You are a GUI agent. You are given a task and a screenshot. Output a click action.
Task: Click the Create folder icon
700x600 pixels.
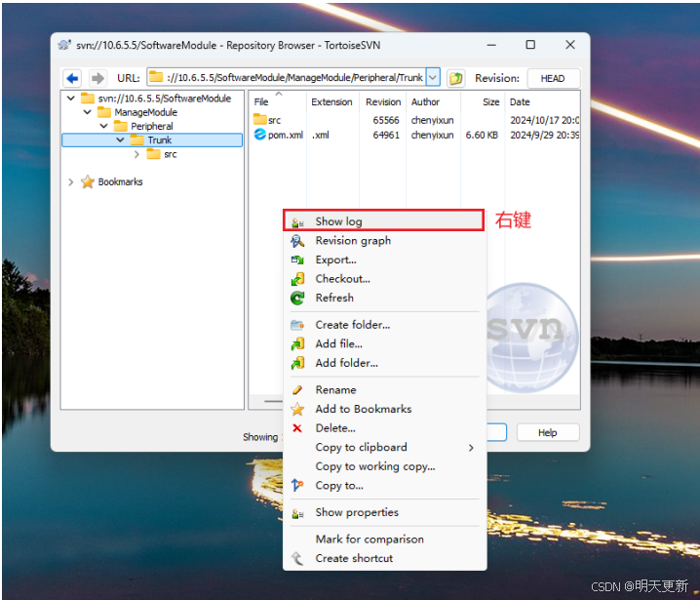click(x=297, y=325)
